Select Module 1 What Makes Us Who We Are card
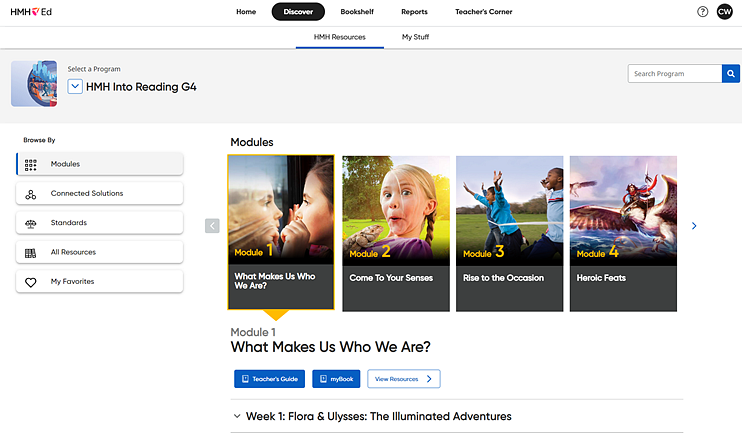This screenshot has height=435, width=742. click(281, 232)
